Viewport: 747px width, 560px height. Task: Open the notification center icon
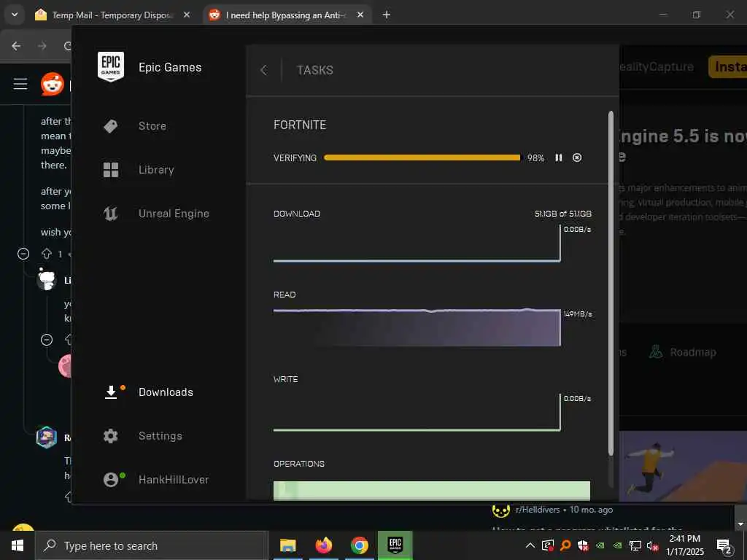tap(724, 547)
